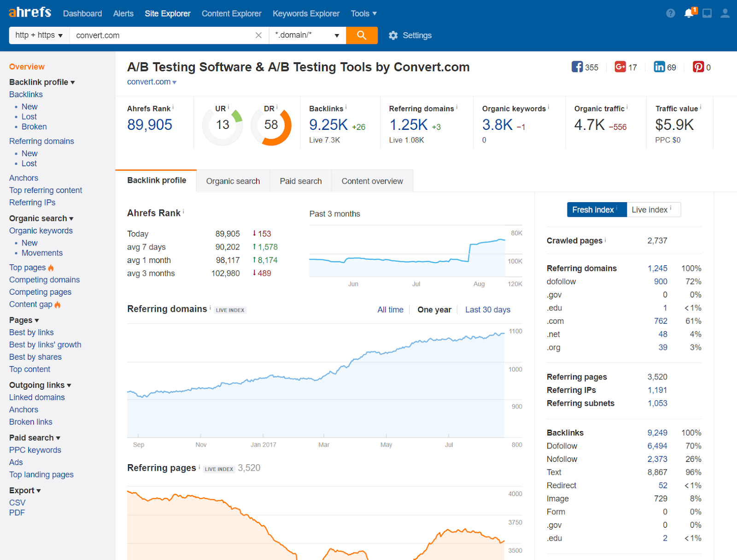
Task: Open Dashboard in top navigation
Action: point(82,13)
